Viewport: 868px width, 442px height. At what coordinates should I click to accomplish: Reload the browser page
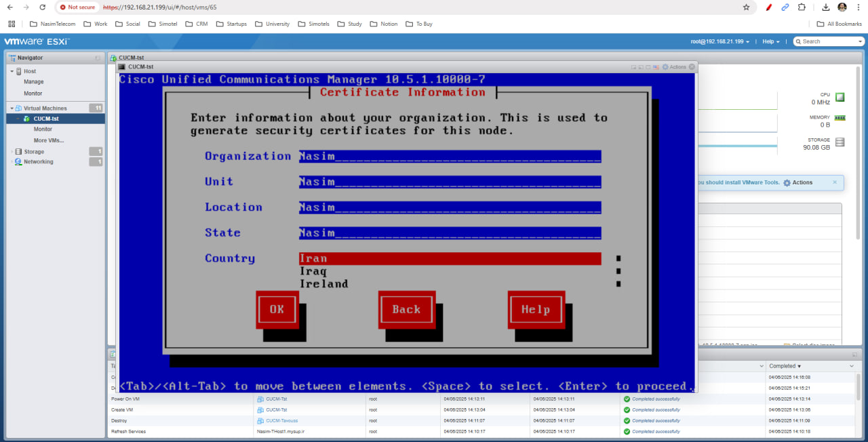point(42,7)
